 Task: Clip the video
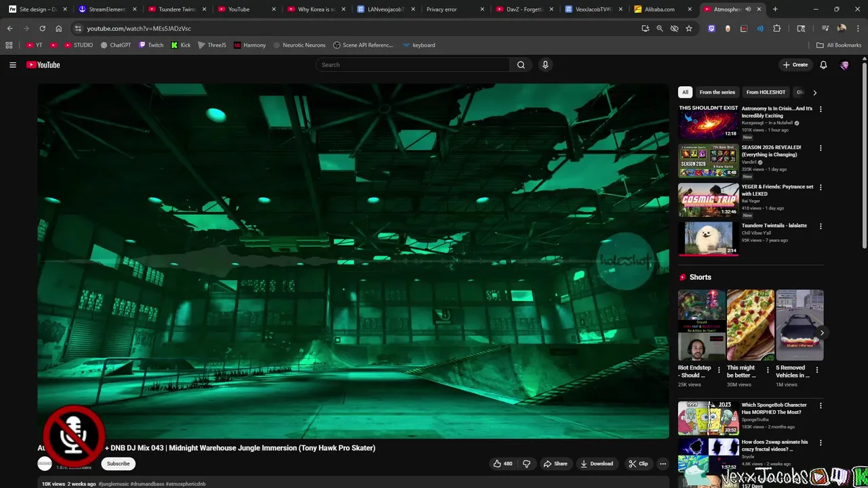(638, 464)
